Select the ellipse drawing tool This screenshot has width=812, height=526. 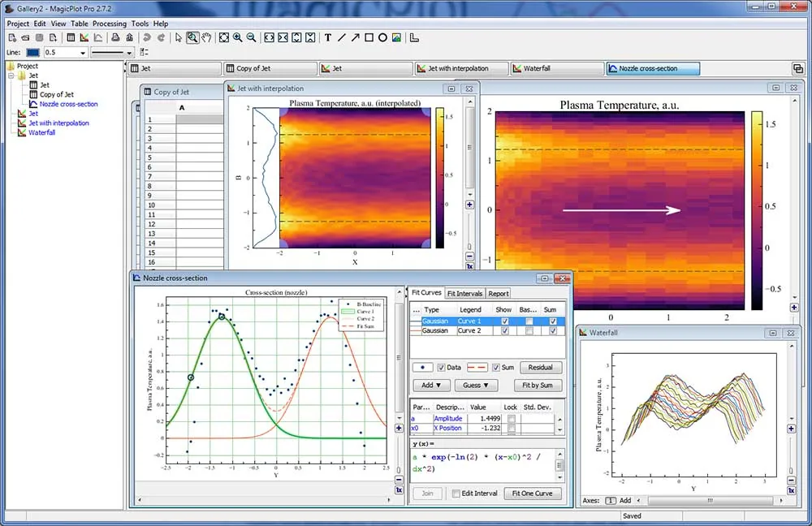(382, 37)
